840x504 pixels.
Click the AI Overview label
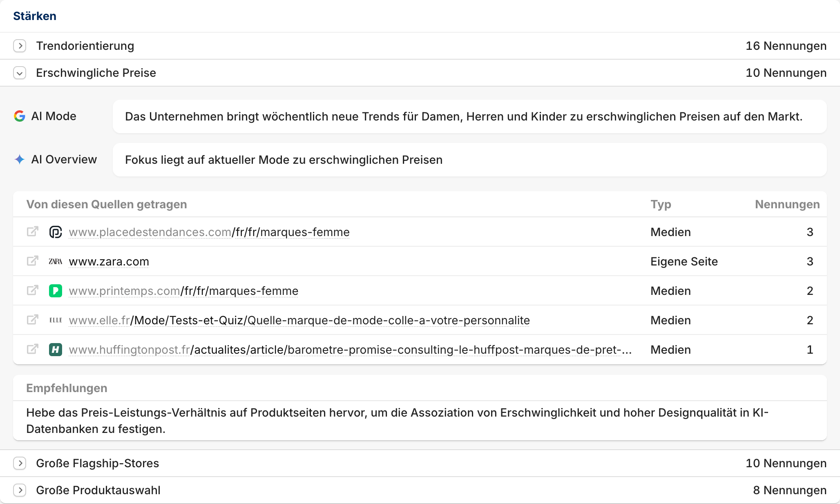[x=64, y=159]
